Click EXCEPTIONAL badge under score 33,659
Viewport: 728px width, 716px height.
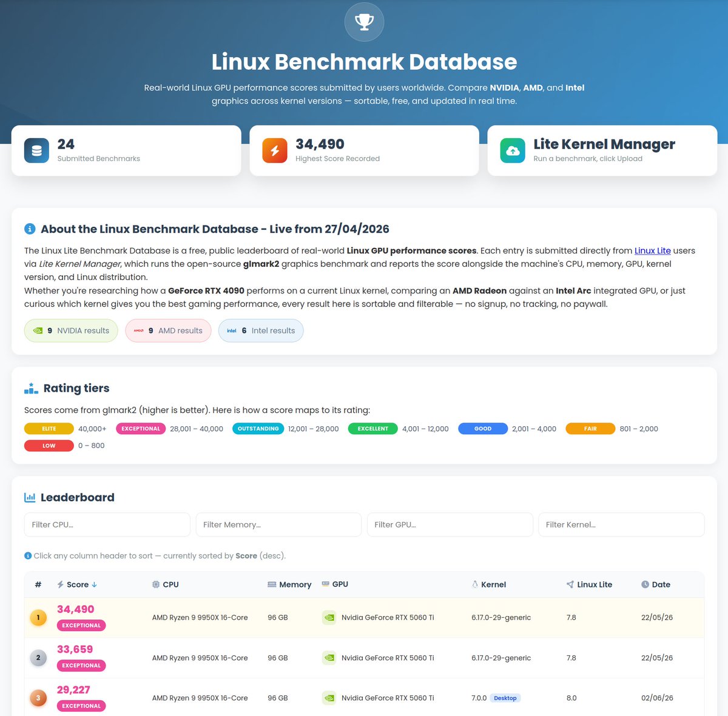[81, 666]
